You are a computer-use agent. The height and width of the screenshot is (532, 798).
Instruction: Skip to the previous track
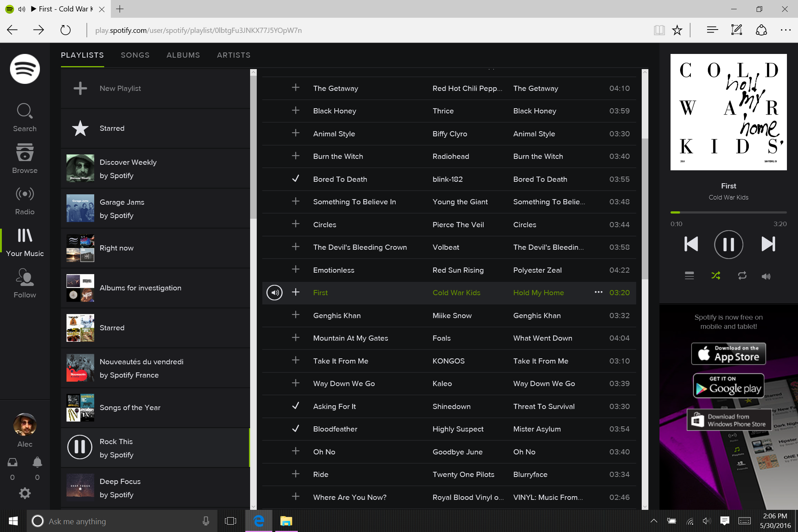(x=691, y=244)
